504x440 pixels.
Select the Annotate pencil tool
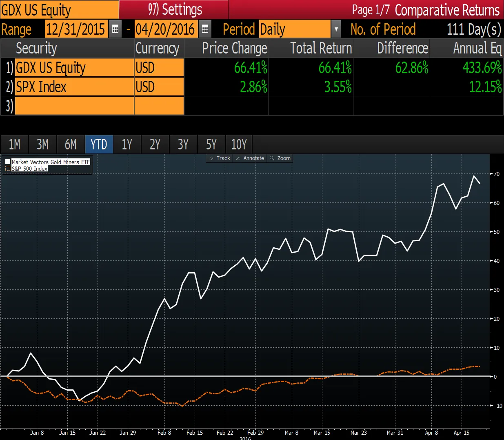click(x=250, y=158)
